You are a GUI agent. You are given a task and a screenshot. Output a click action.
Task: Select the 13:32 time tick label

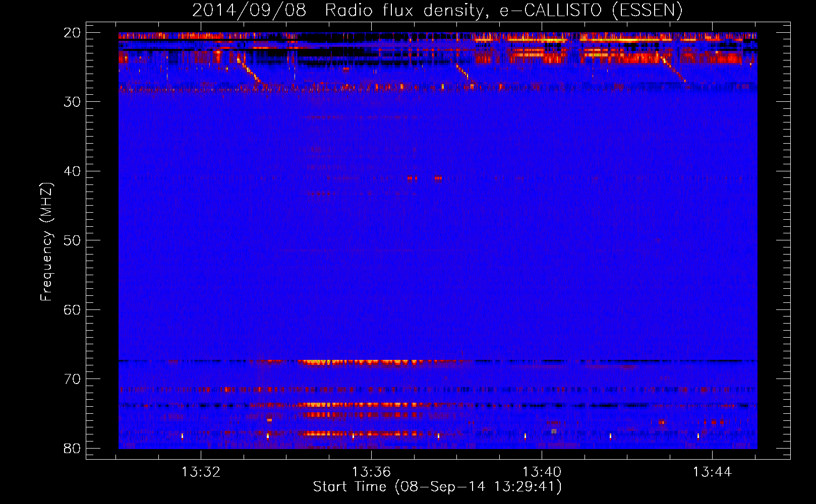(x=201, y=472)
